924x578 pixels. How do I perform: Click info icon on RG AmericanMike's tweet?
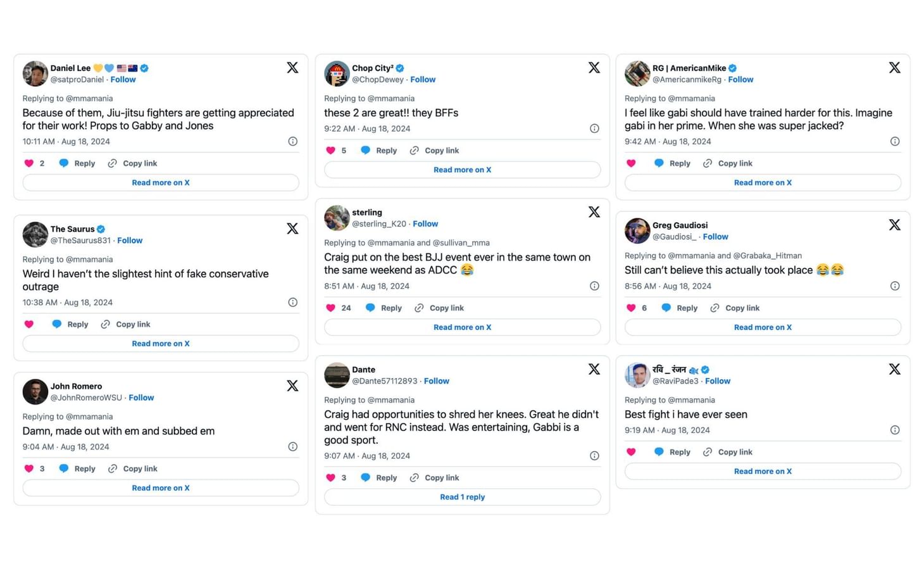[x=895, y=142]
